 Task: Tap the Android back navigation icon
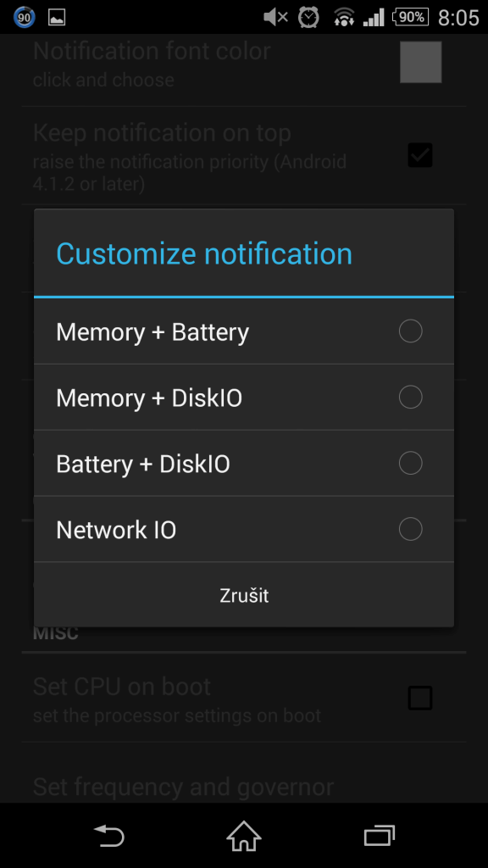[109, 835]
